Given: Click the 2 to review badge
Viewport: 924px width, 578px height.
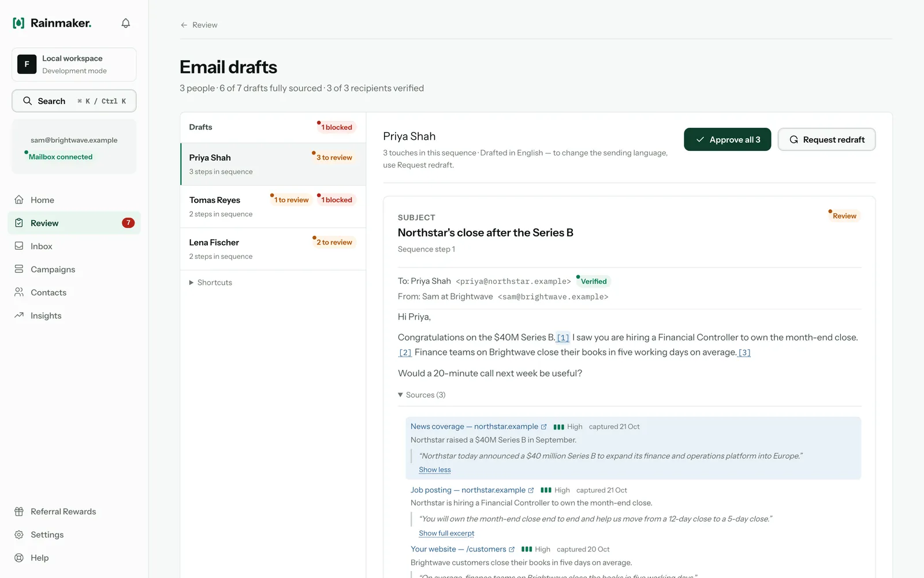Looking at the screenshot, I should tap(334, 242).
